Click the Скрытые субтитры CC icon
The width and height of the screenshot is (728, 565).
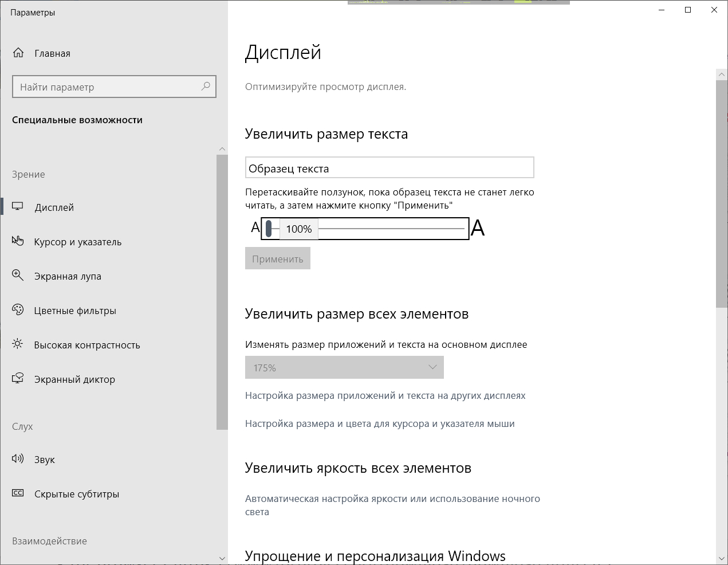18,493
